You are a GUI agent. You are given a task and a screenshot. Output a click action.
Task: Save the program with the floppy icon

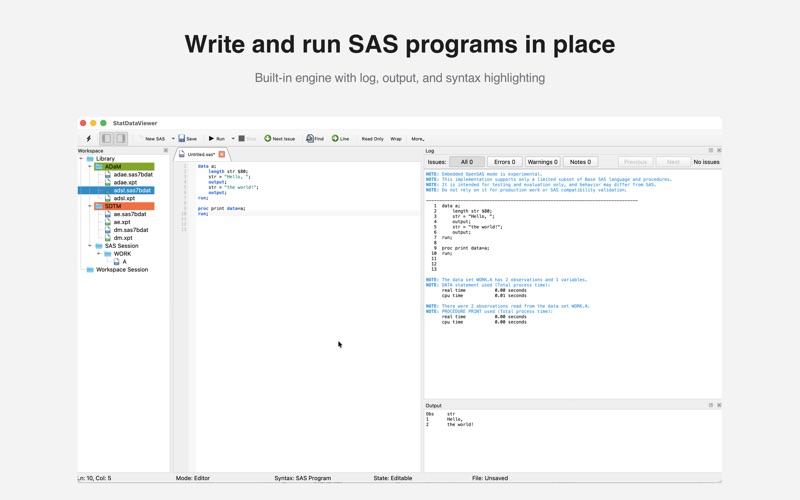click(x=187, y=139)
